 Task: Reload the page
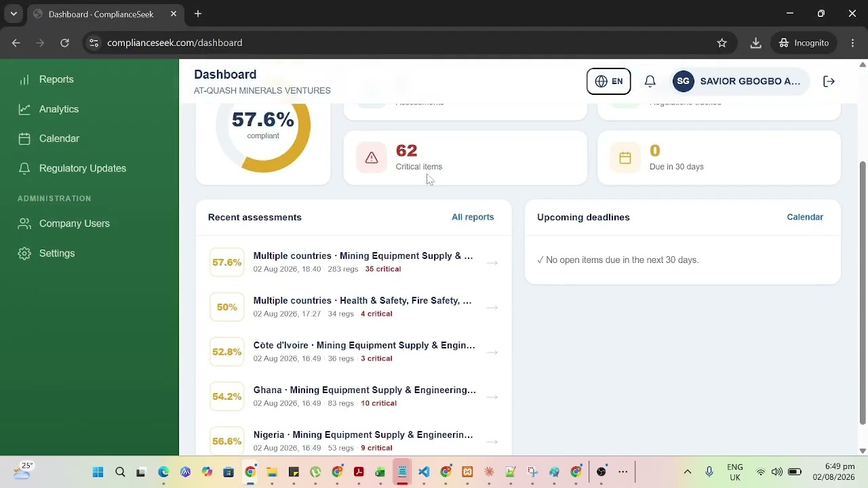point(64,43)
